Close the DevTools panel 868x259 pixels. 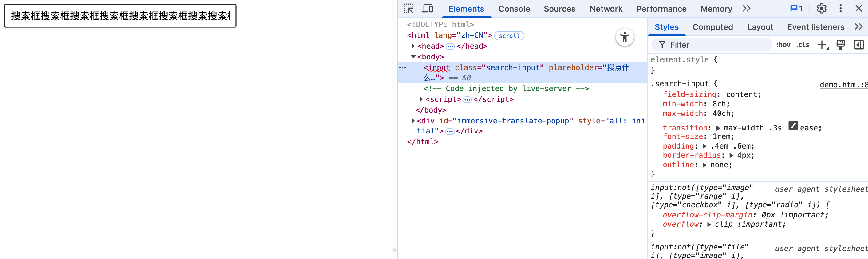click(x=858, y=8)
